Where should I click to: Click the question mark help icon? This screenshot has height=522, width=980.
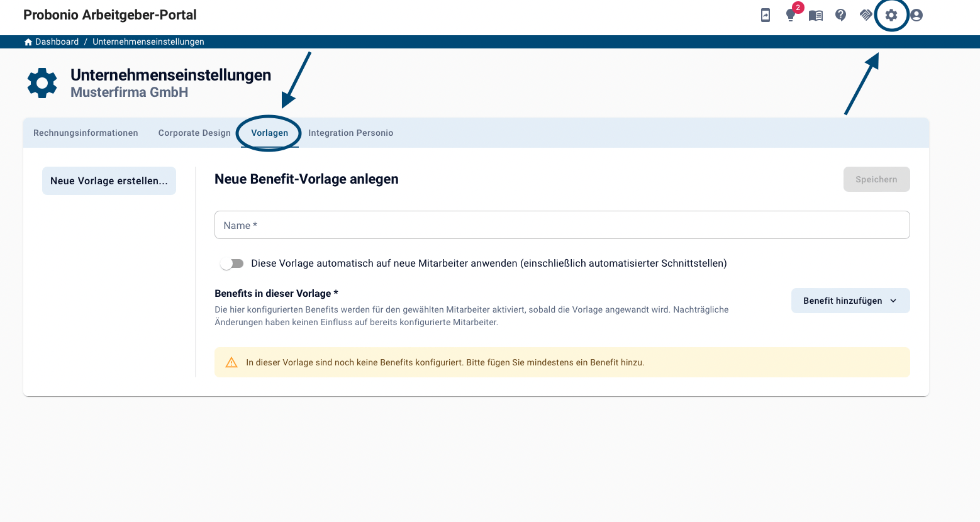coord(841,15)
